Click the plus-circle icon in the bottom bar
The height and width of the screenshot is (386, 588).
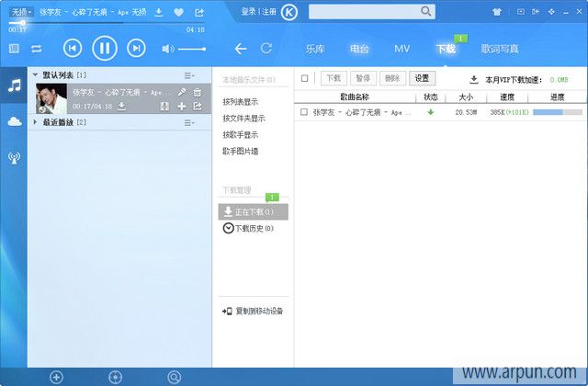(x=57, y=377)
